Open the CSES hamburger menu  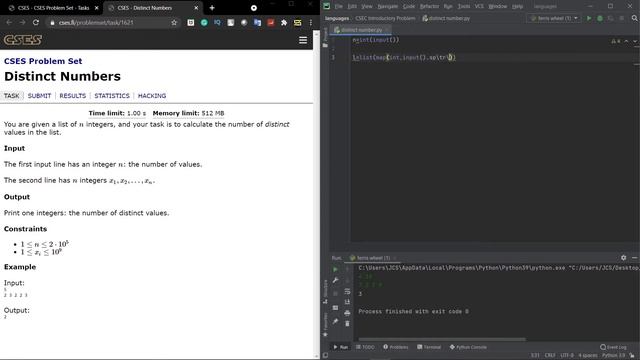pyautogui.click(x=303, y=40)
